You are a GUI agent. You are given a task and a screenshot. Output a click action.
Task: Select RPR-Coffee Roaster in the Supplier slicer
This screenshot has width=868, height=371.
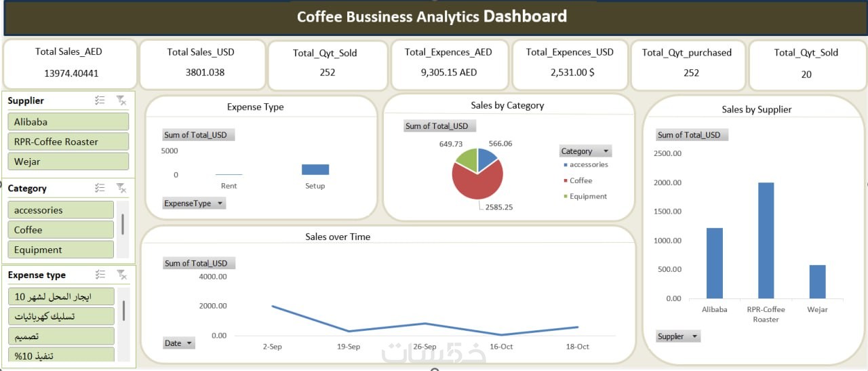pos(68,142)
